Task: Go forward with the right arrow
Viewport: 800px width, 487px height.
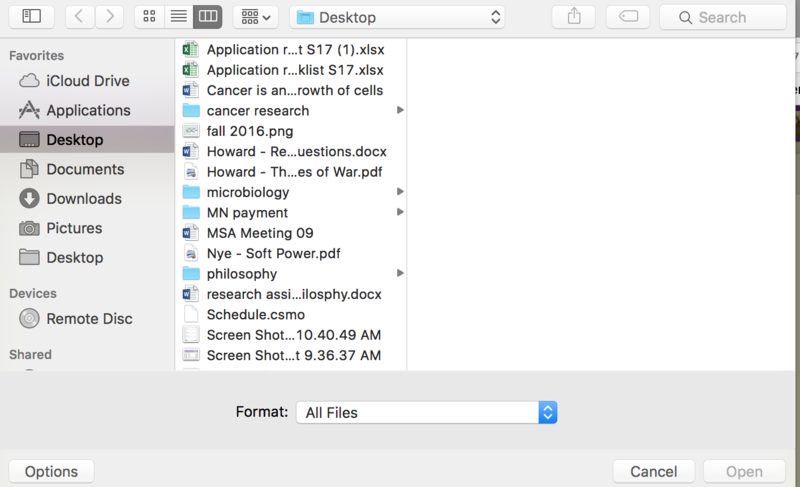Action: (109, 16)
